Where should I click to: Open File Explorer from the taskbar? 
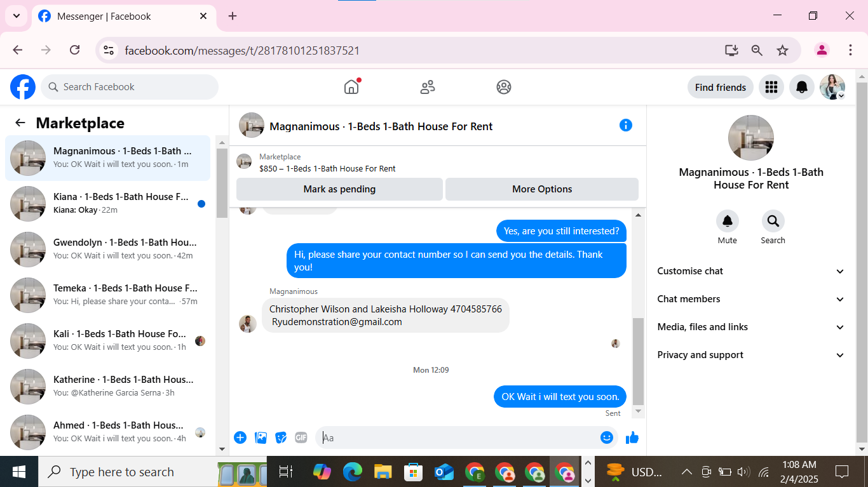coord(383,472)
